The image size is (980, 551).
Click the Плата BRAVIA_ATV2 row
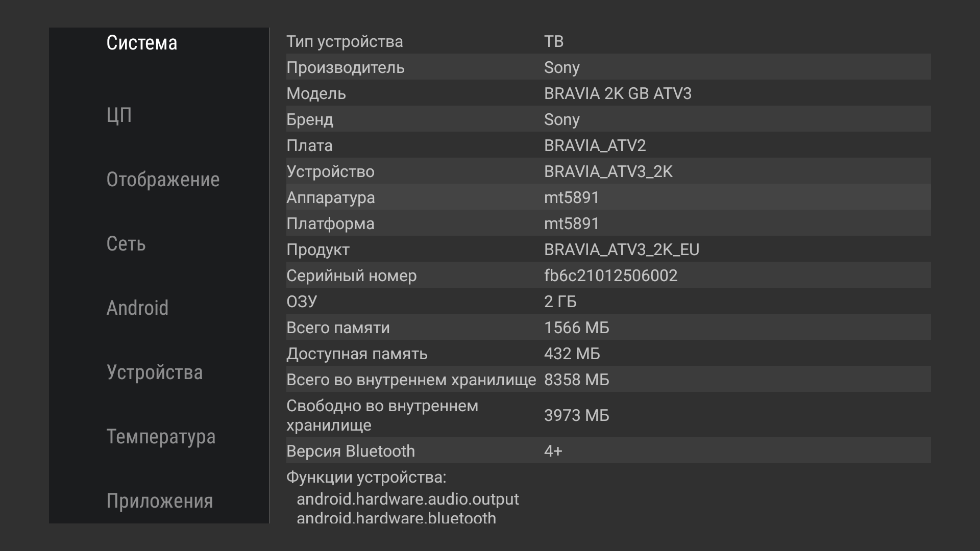[x=608, y=145]
